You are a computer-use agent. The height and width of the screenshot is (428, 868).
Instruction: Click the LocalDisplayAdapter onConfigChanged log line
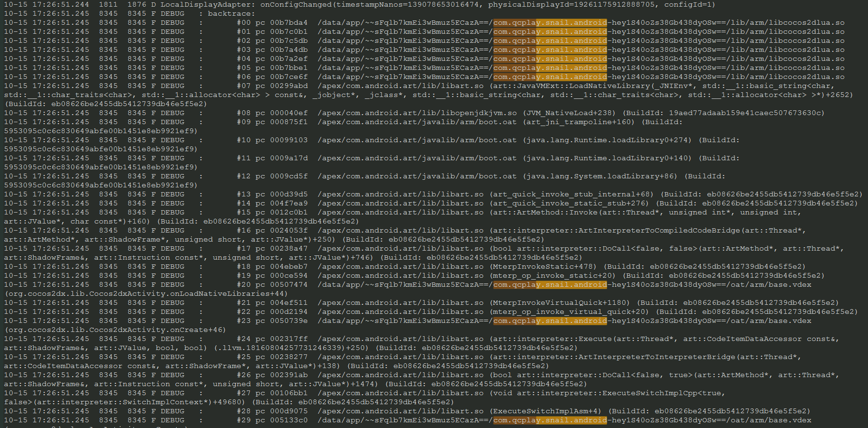click(359, 4)
